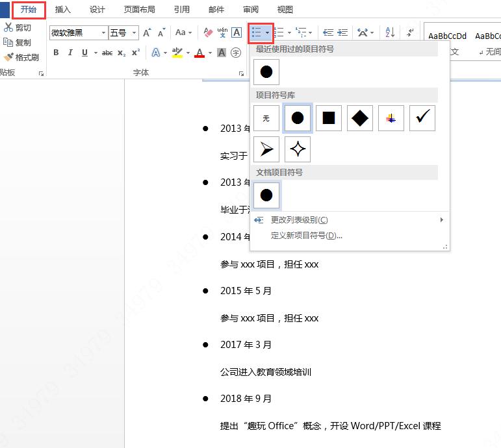This screenshot has height=448, width=501.
Task: Switch to the 引用 (References) tab
Action: pyautogui.click(x=182, y=10)
